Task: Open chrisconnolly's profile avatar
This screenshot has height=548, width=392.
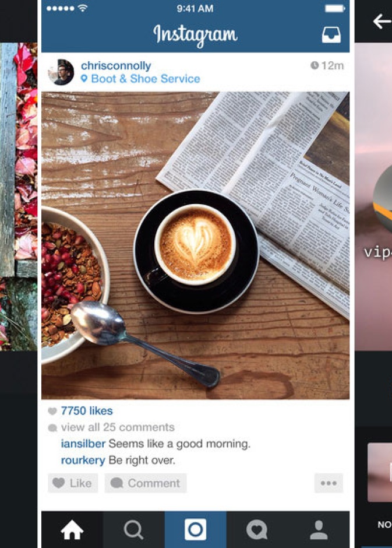Action: pos(61,72)
